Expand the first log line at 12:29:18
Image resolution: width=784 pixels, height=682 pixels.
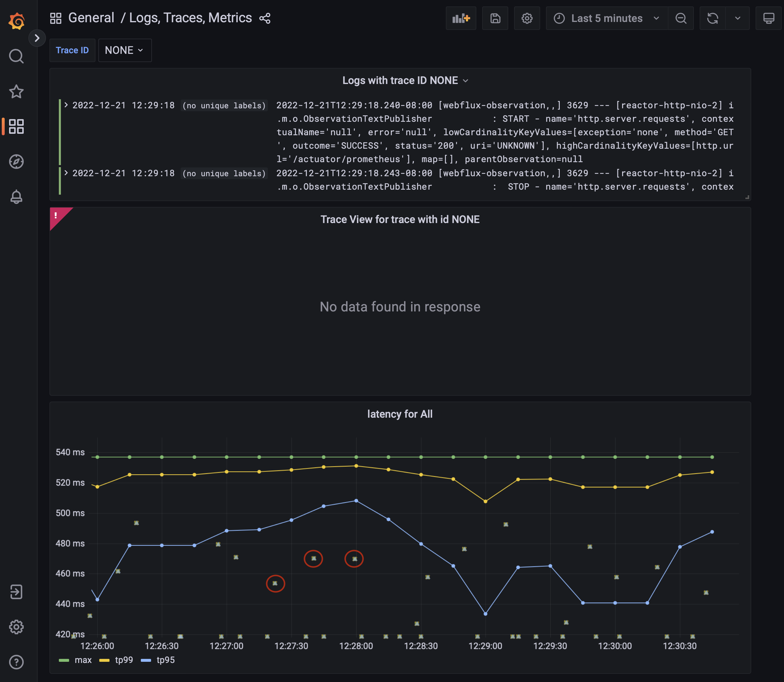[66, 105]
